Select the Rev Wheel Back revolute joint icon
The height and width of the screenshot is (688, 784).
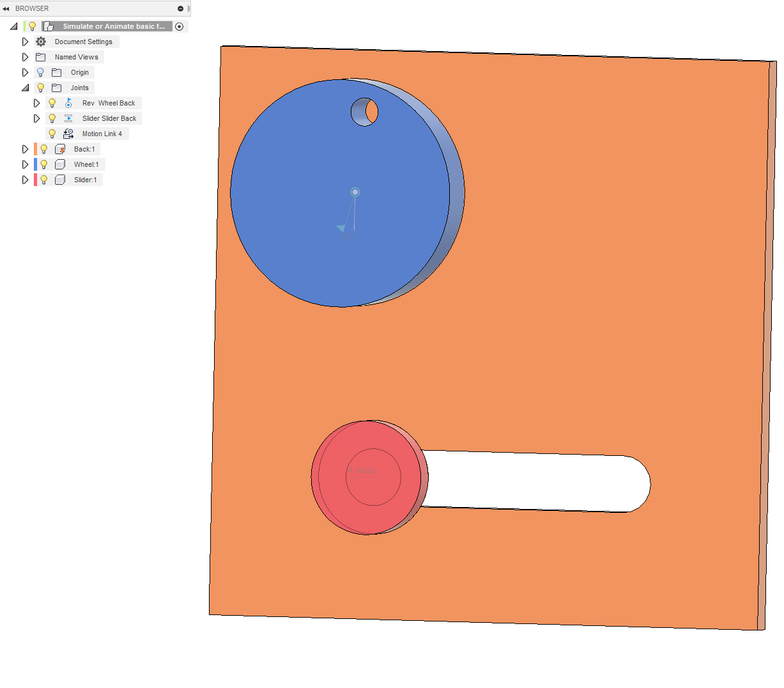[68, 102]
